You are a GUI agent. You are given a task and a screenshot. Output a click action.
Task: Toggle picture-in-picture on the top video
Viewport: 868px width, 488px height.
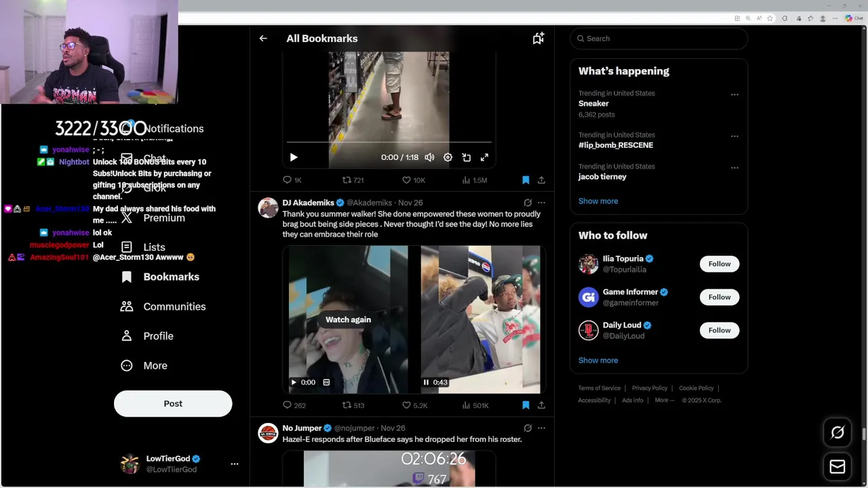(x=467, y=157)
